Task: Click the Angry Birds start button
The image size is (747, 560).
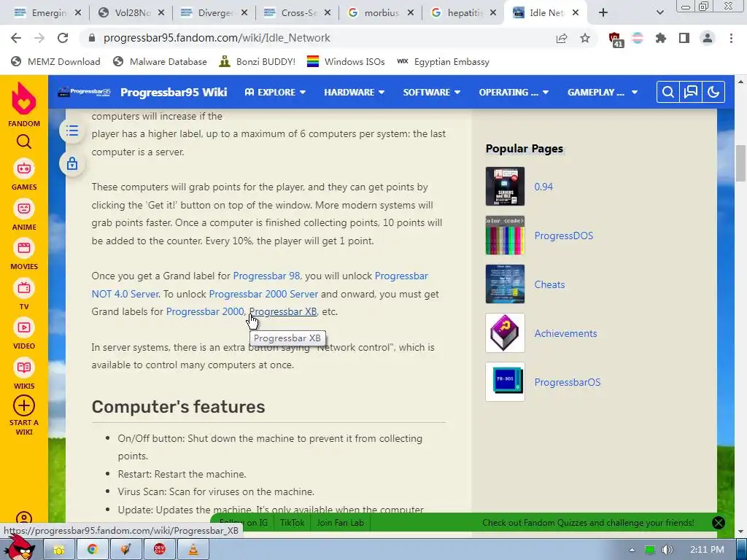Action: tap(19, 548)
